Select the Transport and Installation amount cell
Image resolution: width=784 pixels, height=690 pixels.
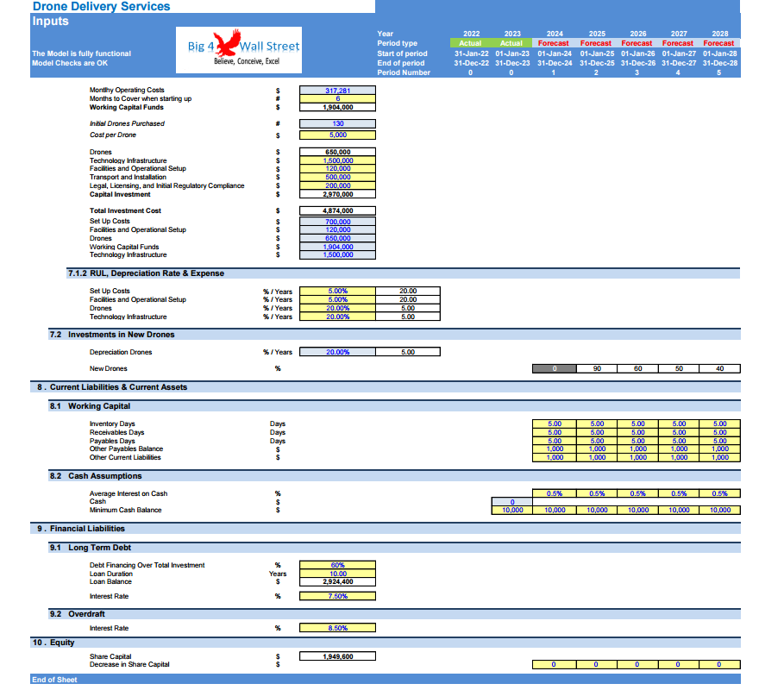(x=337, y=177)
